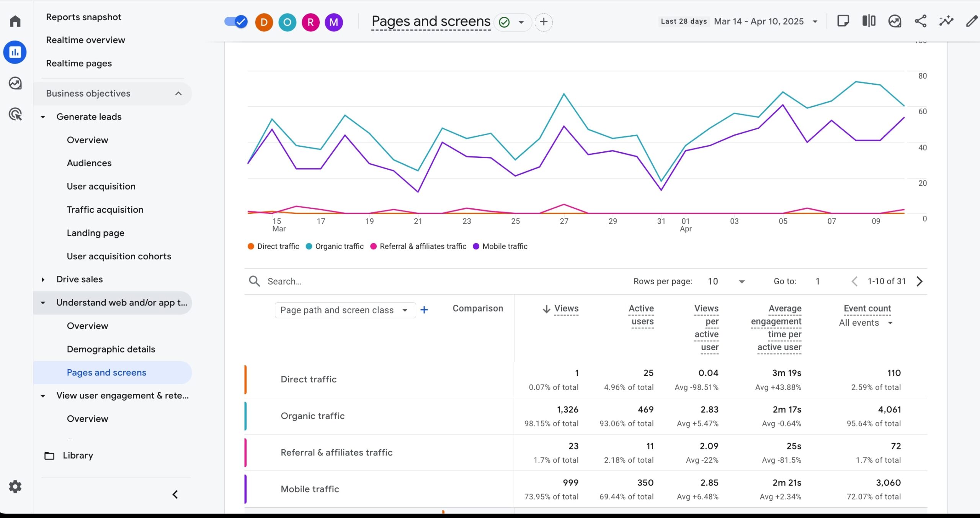
Task: Toggle Mobile traffic comparison chip M
Action: [333, 22]
